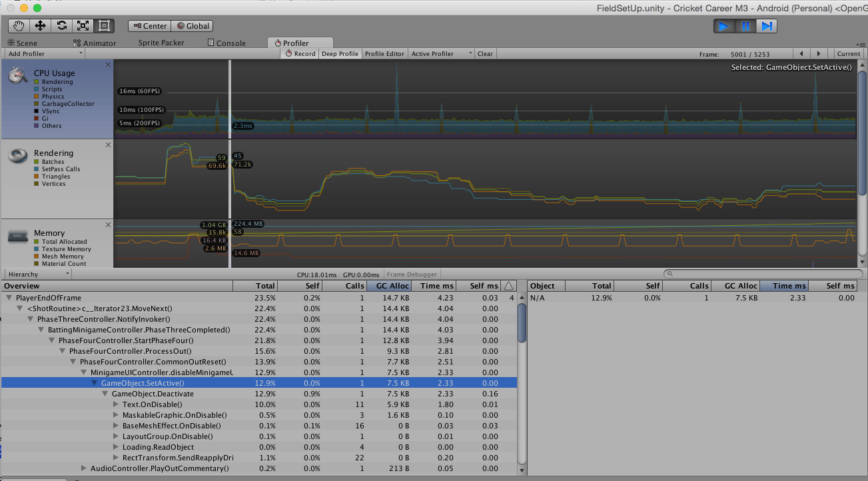
Task: Select the Hand tool in the toolbar
Action: [18, 25]
